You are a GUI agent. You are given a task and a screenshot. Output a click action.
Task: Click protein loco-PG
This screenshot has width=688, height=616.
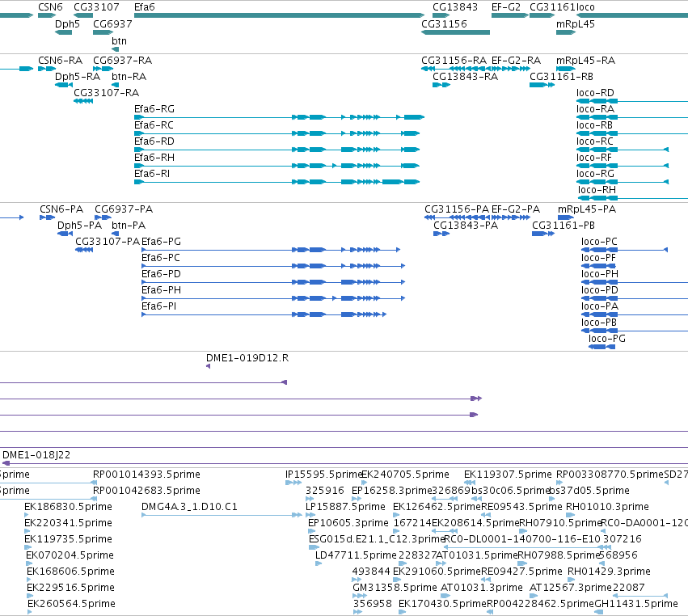607,338
